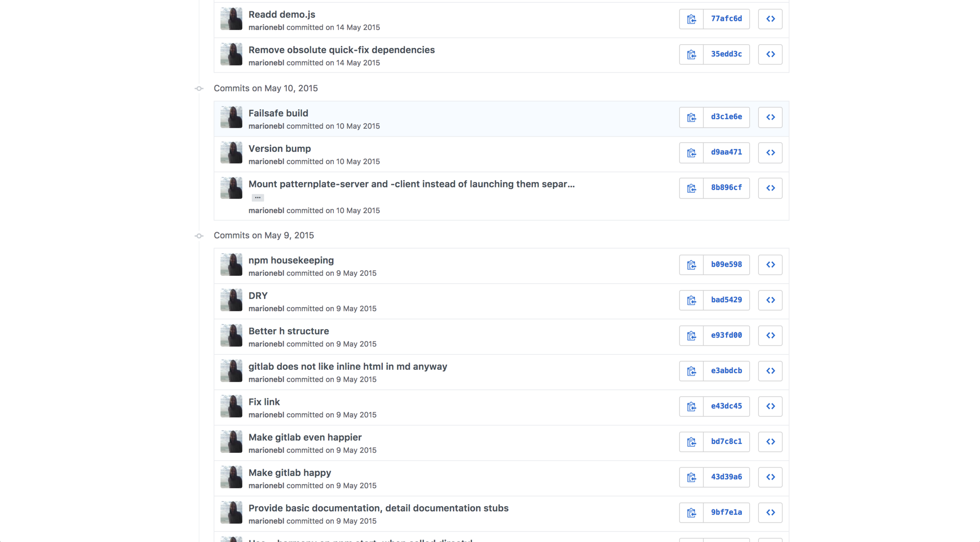This screenshot has height=542, width=980.
Task: Open commit hash 9bf7e1a
Action: pyautogui.click(x=726, y=512)
